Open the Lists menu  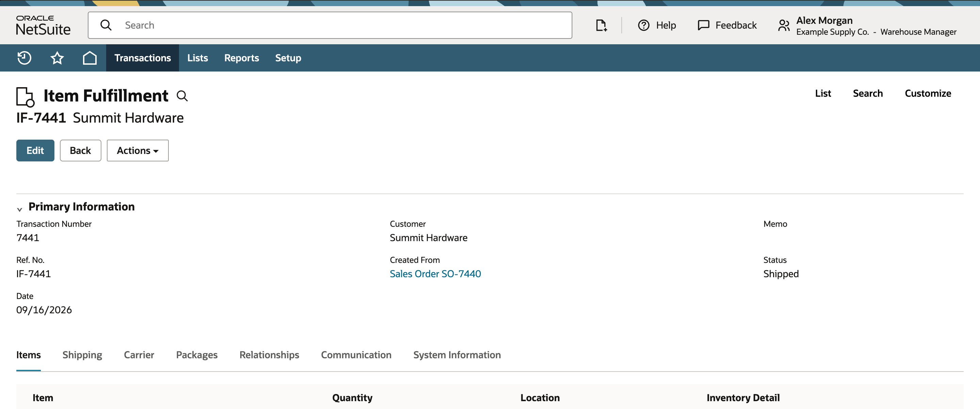197,58
